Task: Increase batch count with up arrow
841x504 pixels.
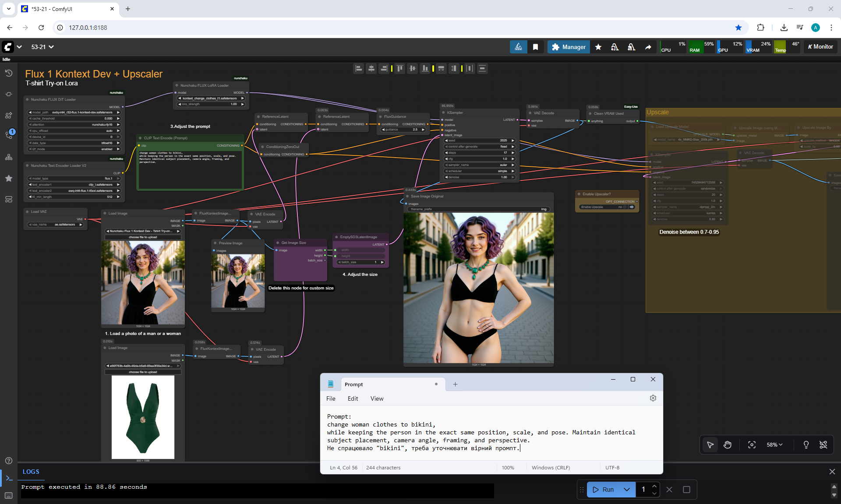Action: click(654, 486)
